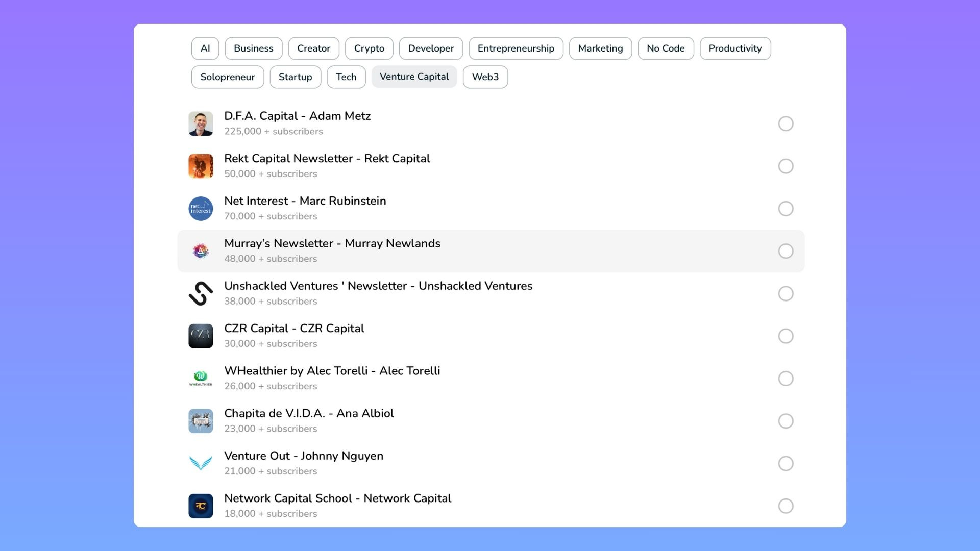Click the Venture Out wings logo
This screenshot has width=980, height=551.
pos(201,463)
